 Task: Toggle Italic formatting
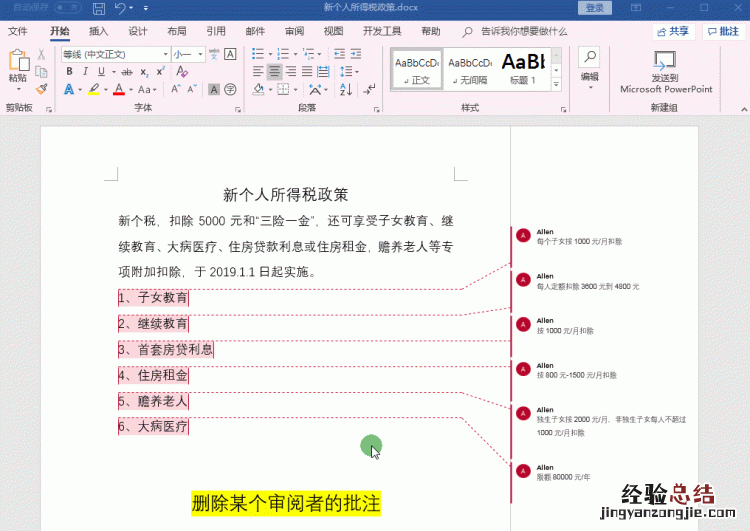(x=86, y=72)
